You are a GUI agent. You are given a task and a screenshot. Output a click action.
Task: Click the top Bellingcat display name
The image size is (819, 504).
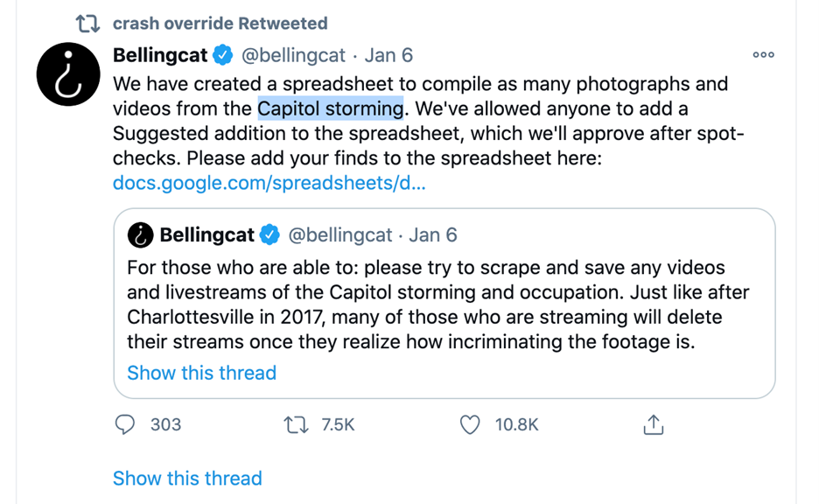(160, 55)
